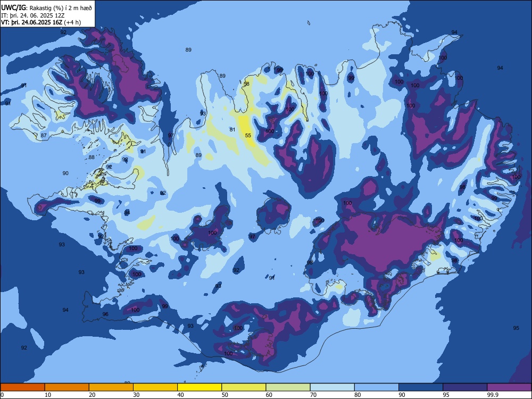Click the '95' humidity value over the sea

point(516,328)
